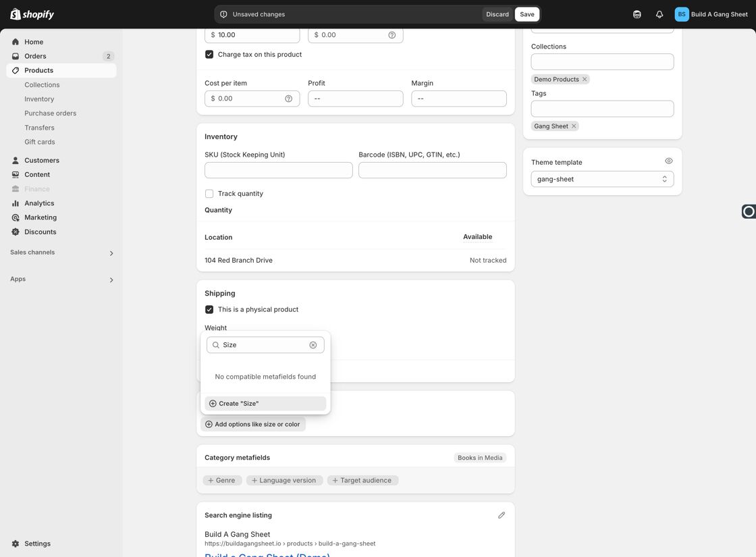Discard unsaved changes
Image resolution: width=756 pixels, height=557 pixels.
(x=497, y=14)
